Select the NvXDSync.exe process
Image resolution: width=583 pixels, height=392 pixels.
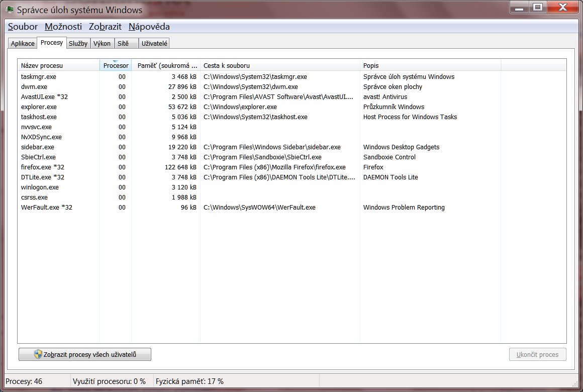292,137
